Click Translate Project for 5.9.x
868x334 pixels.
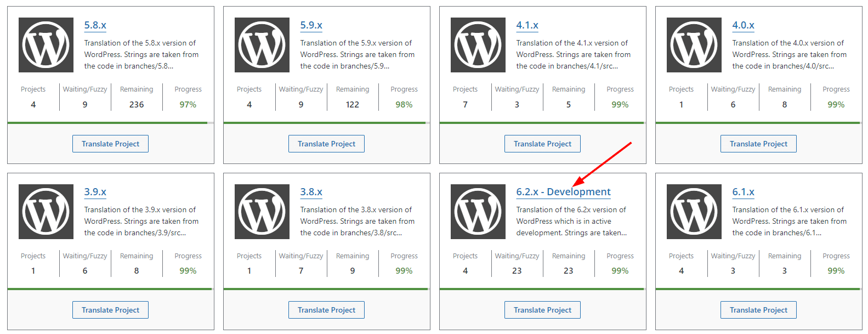click(x=326, y=144)
